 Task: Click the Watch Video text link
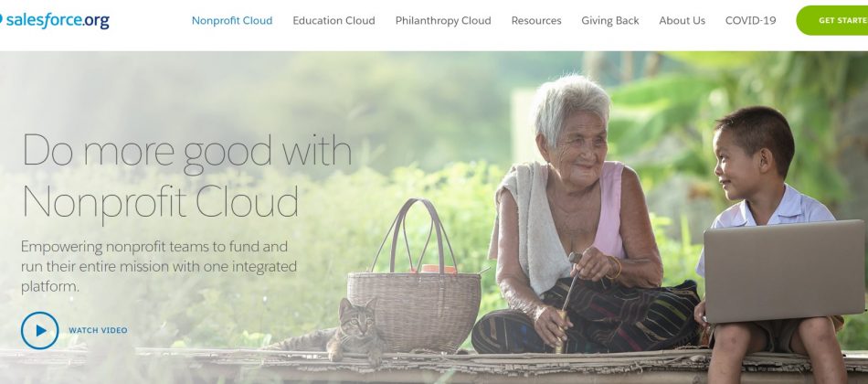[98, 330]
